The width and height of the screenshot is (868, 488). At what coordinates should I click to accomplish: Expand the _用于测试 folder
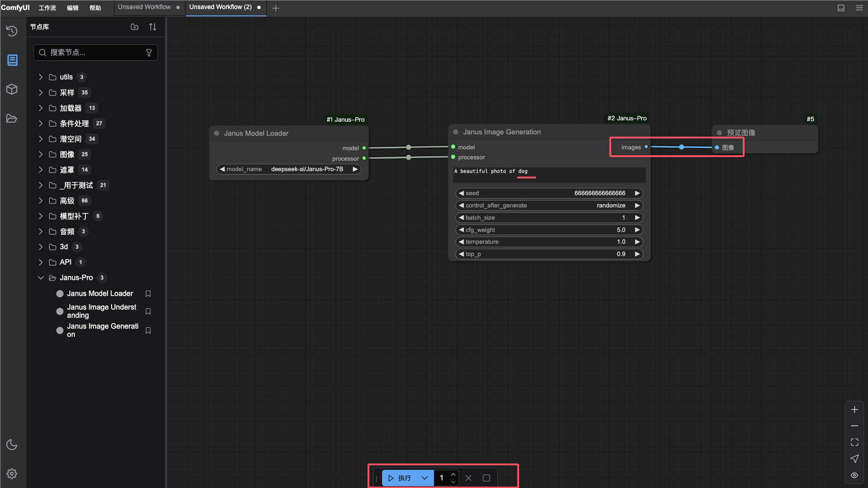click(x=40, y=185)
